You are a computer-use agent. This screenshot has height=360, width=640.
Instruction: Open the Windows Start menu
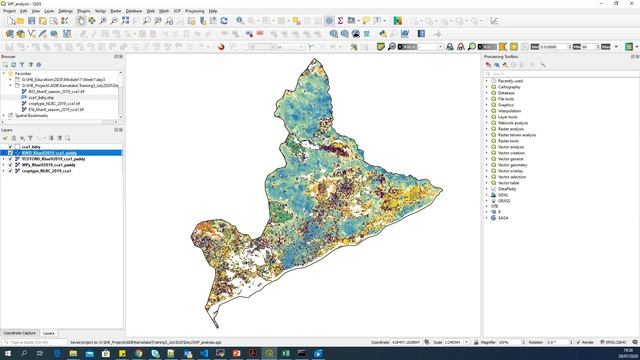pyautogui.click(x=7, y=353)
